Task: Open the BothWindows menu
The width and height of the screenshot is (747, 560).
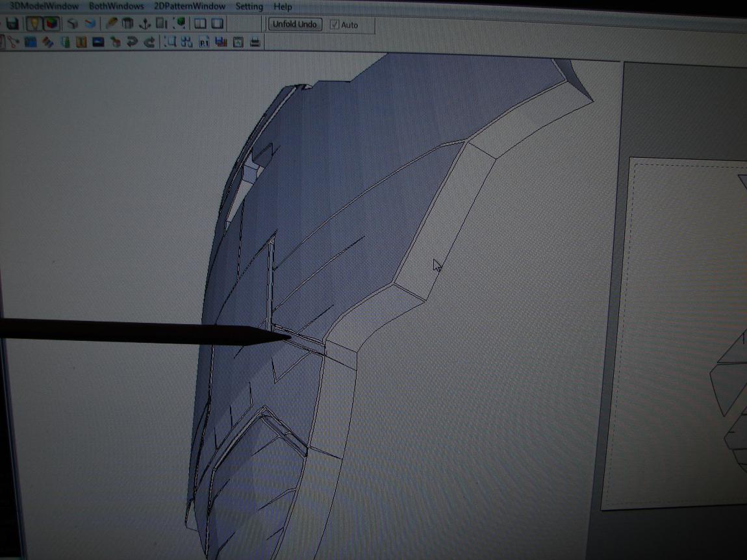Action: (x=116, y=6)
